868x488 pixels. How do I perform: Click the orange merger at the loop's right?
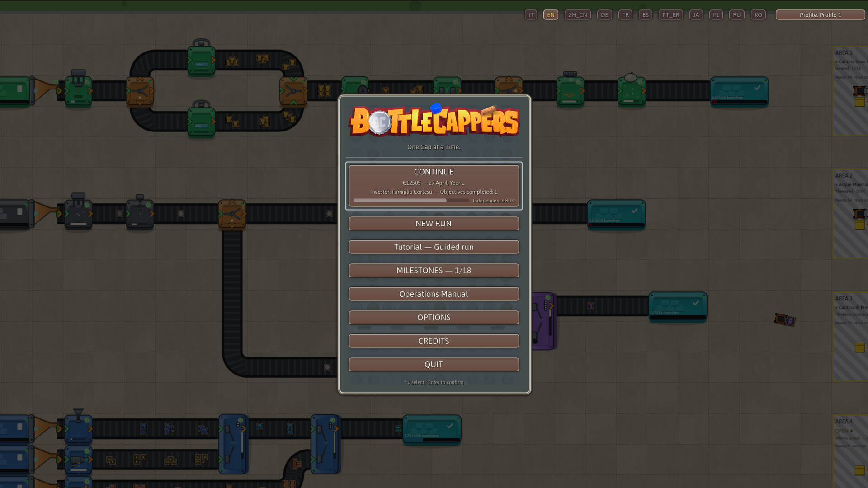[x=293, y=91]
